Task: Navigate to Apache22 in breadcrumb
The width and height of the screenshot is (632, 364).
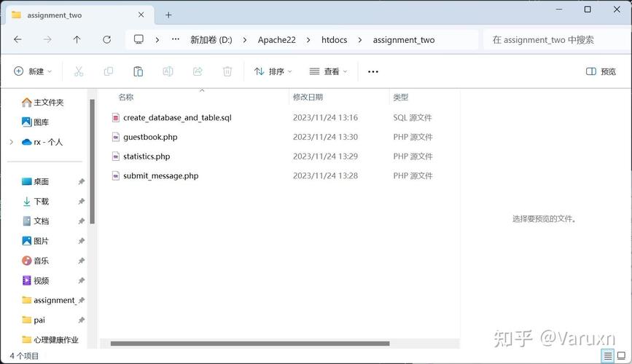Action: pos(276,40)
